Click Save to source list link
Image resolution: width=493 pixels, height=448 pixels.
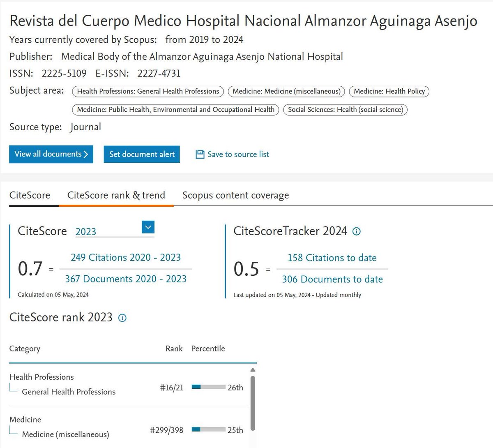coord(238,155)
